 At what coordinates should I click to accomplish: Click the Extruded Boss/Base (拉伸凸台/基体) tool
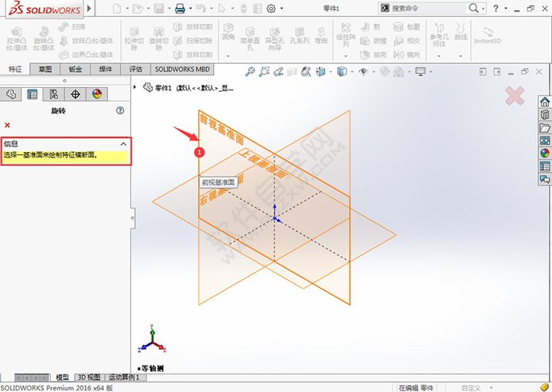(17, 39)
